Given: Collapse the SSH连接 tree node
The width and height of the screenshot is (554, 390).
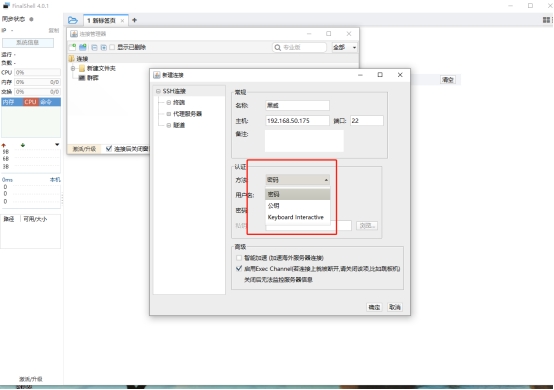Looking at the screenshot, I should pyautogui.click(x=158, y=91).
